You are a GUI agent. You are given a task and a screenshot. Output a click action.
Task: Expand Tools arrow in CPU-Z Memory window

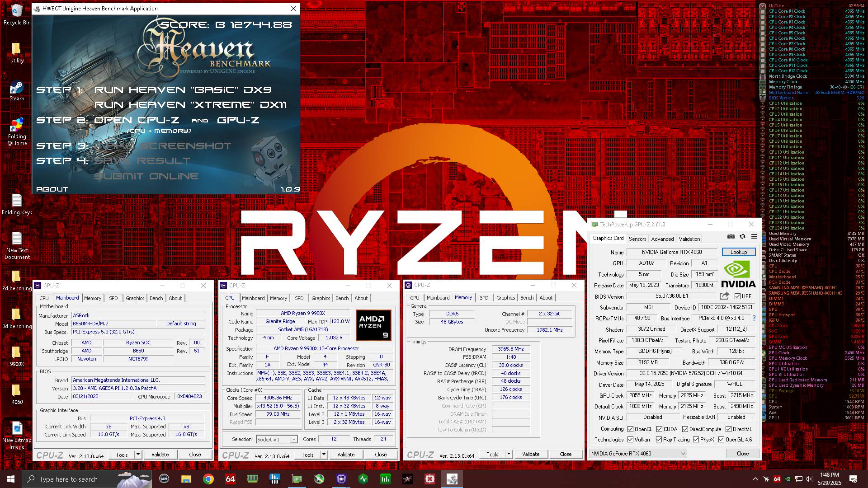509,454
